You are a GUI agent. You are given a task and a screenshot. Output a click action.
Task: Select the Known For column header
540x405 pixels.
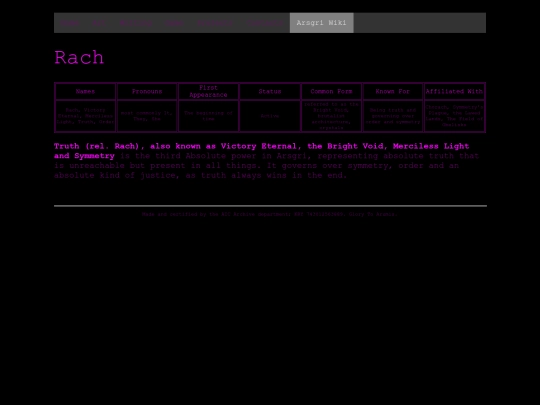[x=393, y=91]
